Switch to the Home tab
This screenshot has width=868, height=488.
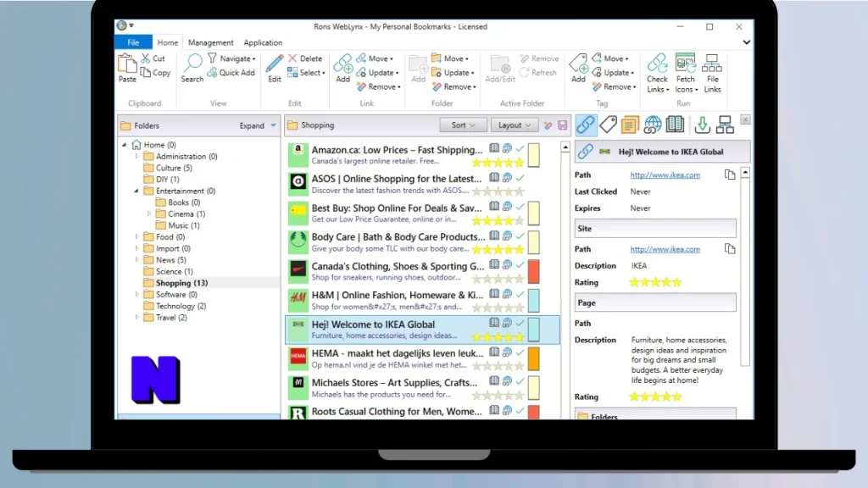(x=168, y=42)
